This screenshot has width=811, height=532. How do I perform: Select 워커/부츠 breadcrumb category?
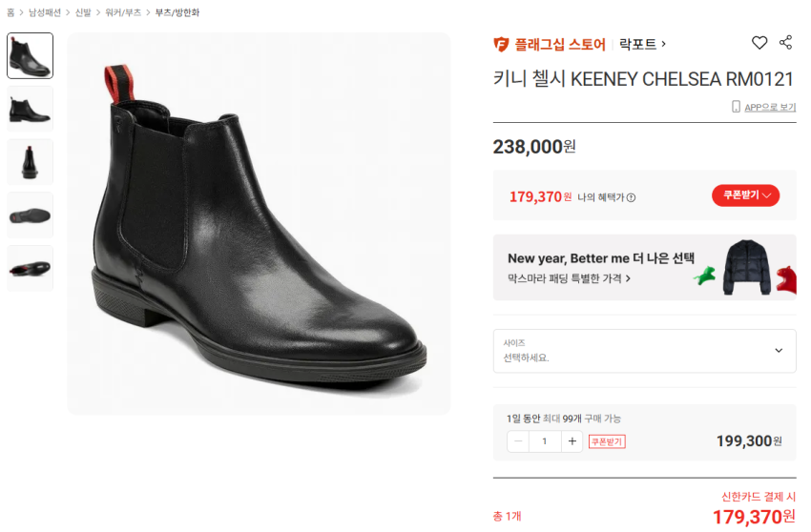pyautogui.click(x=121, y=12)
